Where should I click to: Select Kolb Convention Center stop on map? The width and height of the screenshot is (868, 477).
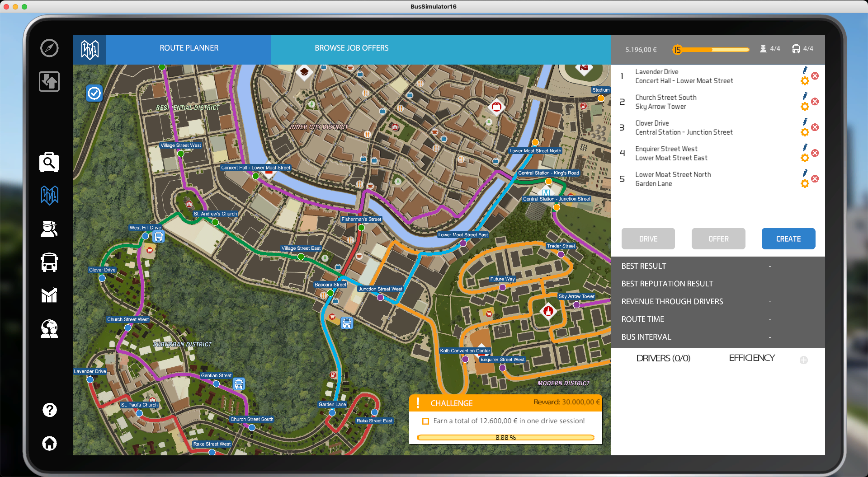click(465, 359)
